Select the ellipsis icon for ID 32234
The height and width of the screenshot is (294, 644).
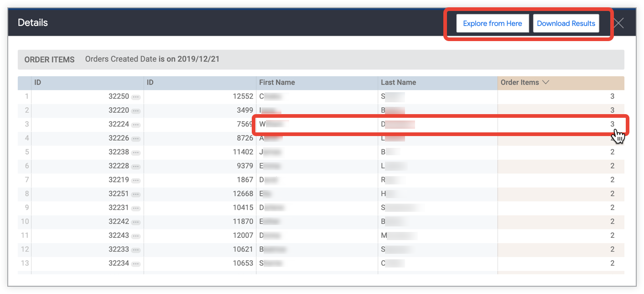coord(136,263)
